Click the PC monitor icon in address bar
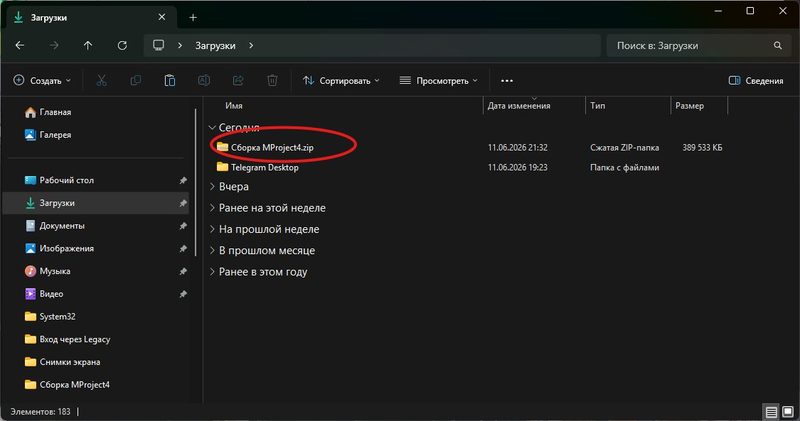Screen dimensions: 800x421 [159, 45]
